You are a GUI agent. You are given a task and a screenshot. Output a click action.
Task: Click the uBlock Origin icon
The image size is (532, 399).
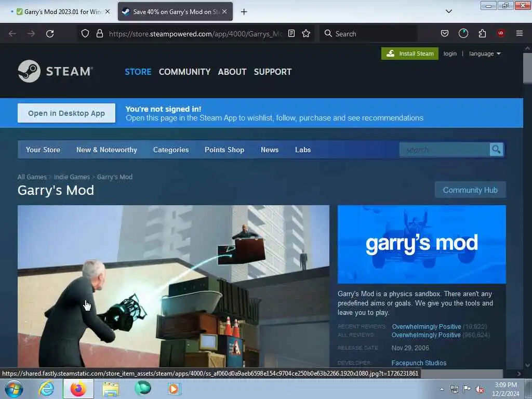click(x=501, y=33)
